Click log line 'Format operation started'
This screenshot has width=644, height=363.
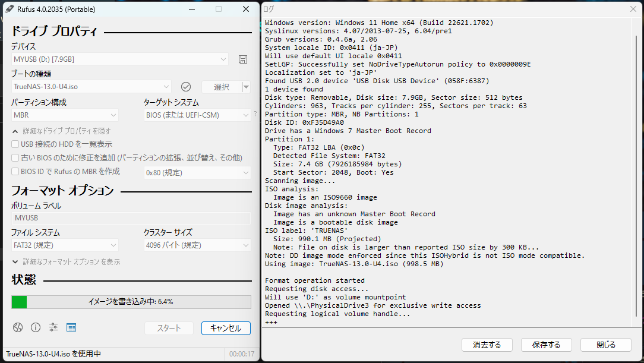(315, 280)
